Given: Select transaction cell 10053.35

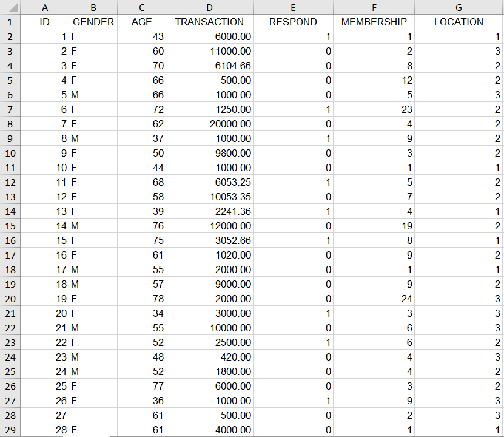Looking at the screenshot, I should click(209, 197).
